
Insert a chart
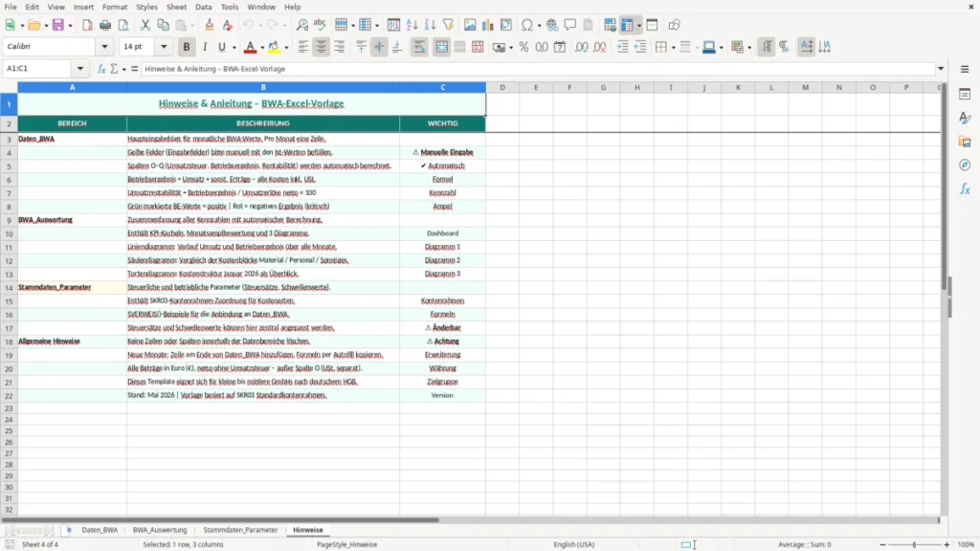pyautogui.click(x=488, y=25)
